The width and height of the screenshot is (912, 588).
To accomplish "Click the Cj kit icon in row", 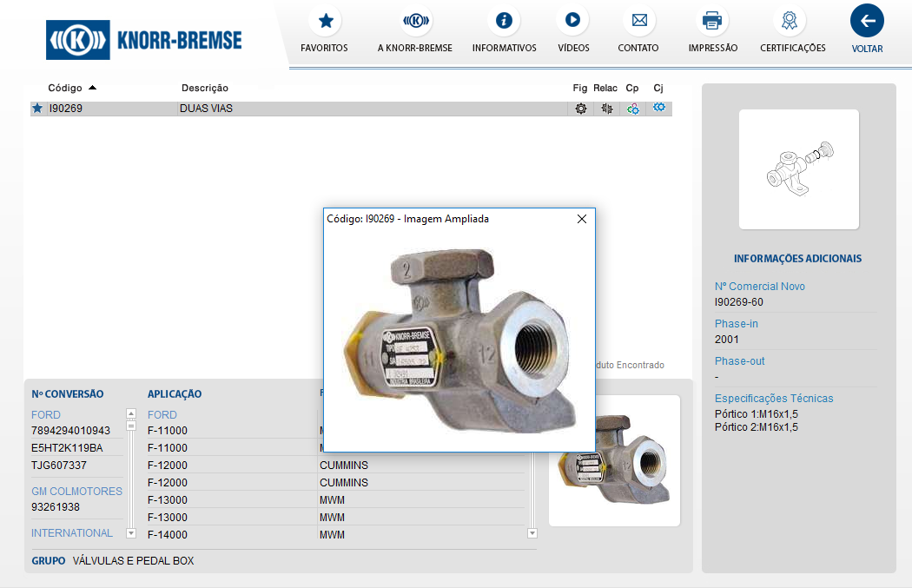I will 659,107.
